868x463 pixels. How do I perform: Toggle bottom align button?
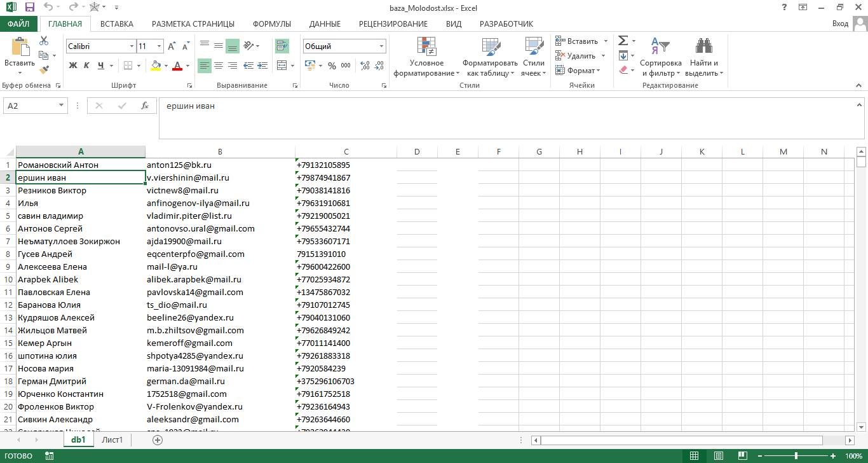233,46
